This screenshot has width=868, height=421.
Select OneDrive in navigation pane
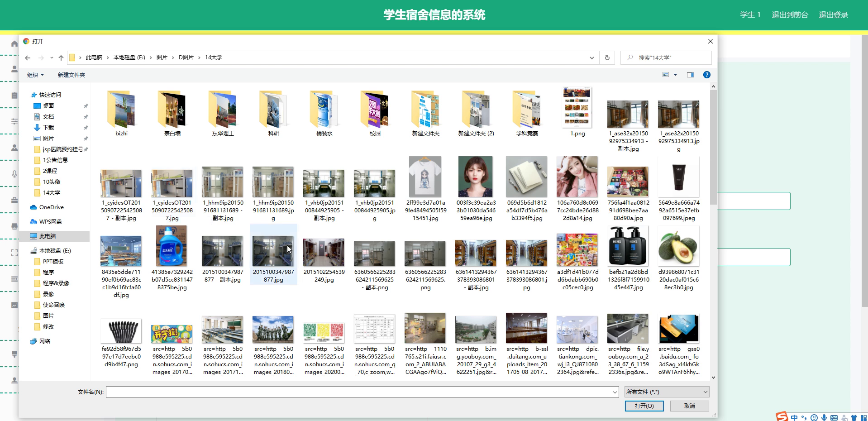point(52,207)
